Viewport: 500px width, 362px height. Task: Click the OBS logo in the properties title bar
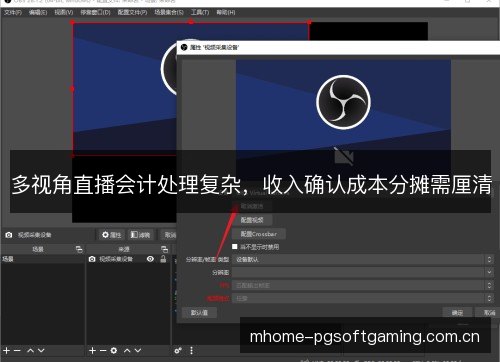click(184, 47)
